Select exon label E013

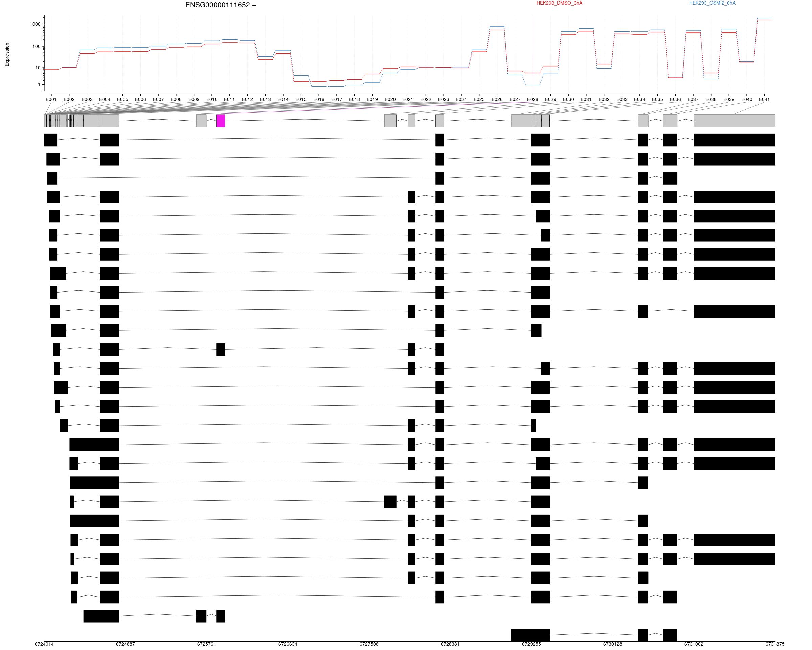pos(265,100)
